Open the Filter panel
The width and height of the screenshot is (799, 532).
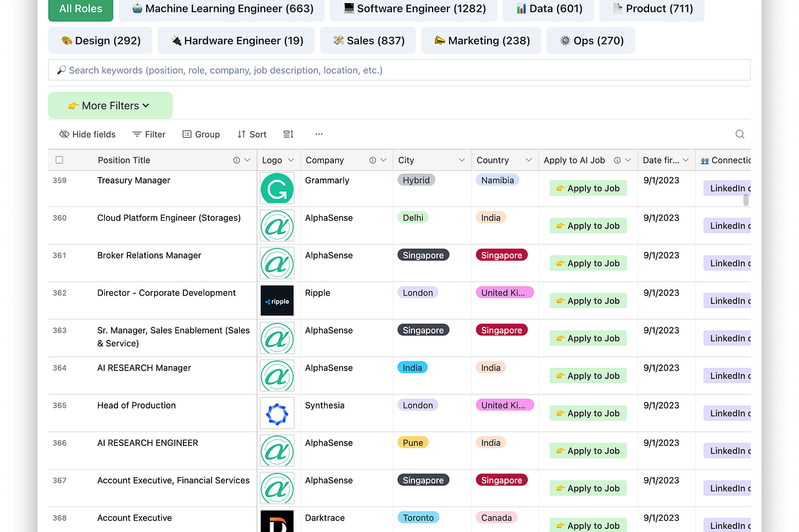pos(149,134)
